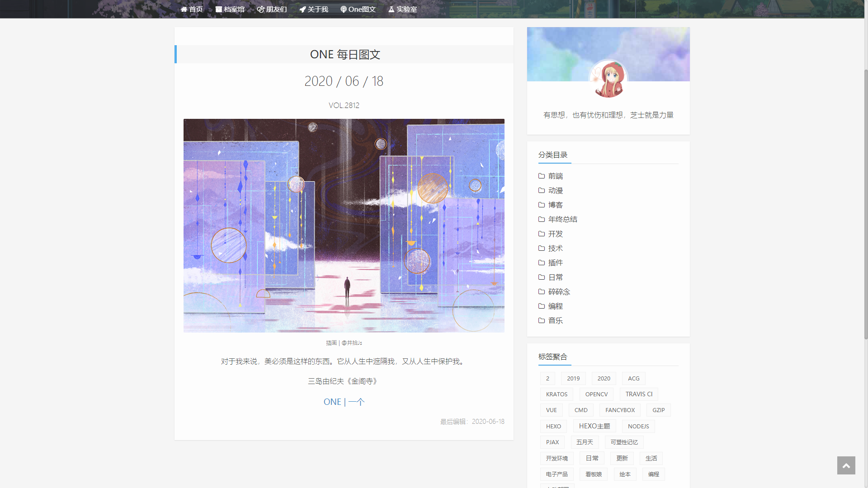Select the 年终总结 category
The height and width of the screenshot is (488, 868).
point(562,219)
